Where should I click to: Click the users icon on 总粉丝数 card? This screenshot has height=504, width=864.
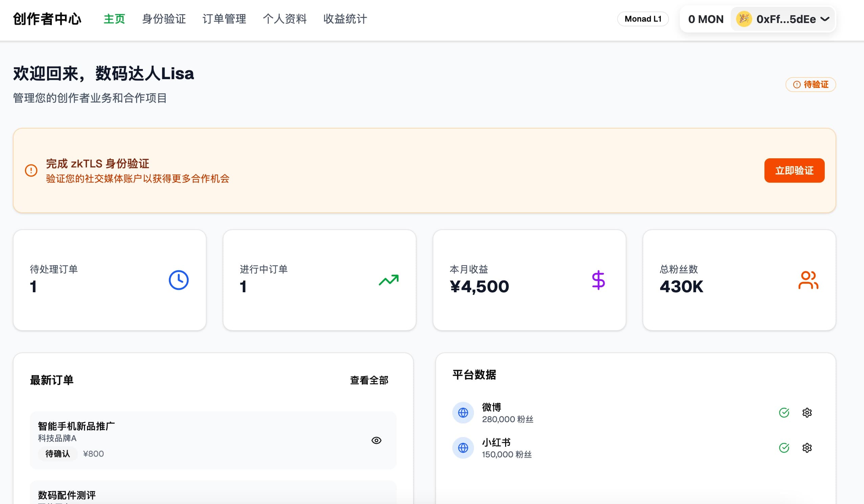808,280
